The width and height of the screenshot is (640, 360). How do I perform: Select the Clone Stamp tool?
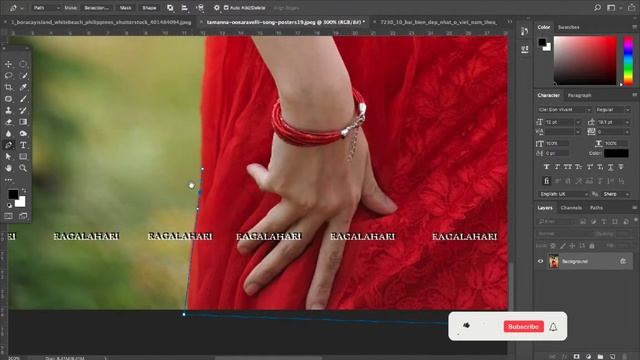8,110
